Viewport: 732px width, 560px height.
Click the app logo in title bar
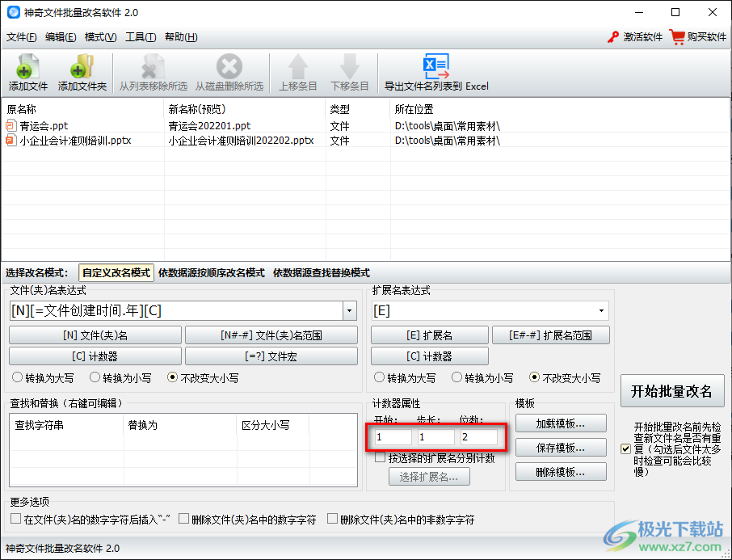14,12
